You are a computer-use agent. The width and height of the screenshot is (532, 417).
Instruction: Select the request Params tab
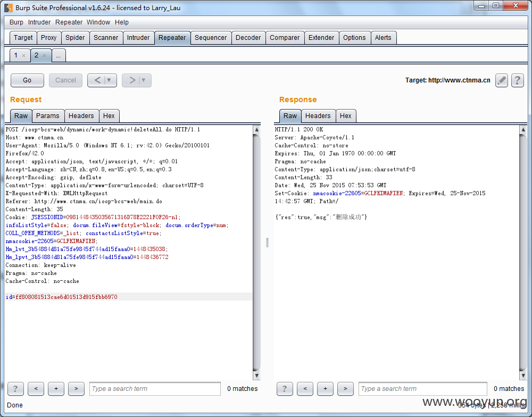coord(48,116)
